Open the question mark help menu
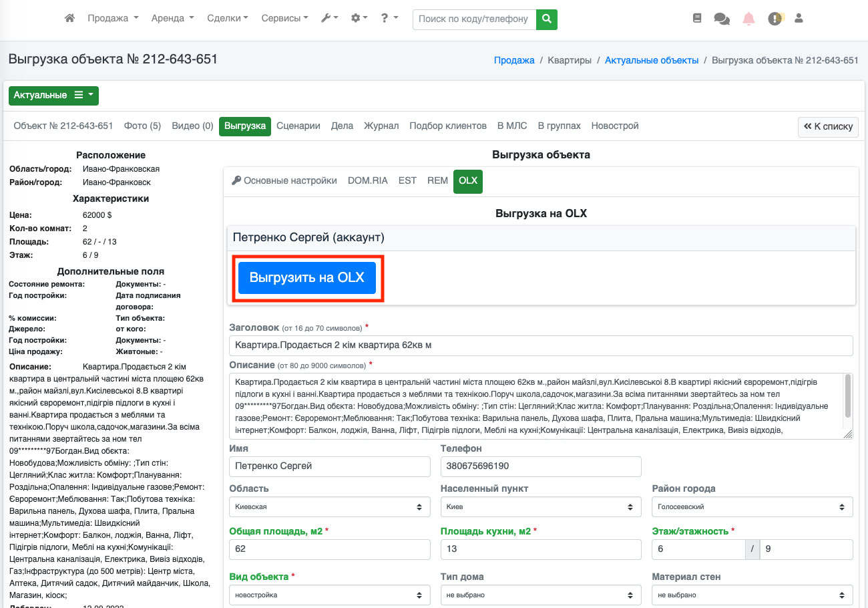The width and height of the screenshot is (868, 608). [x=389, y=19]
